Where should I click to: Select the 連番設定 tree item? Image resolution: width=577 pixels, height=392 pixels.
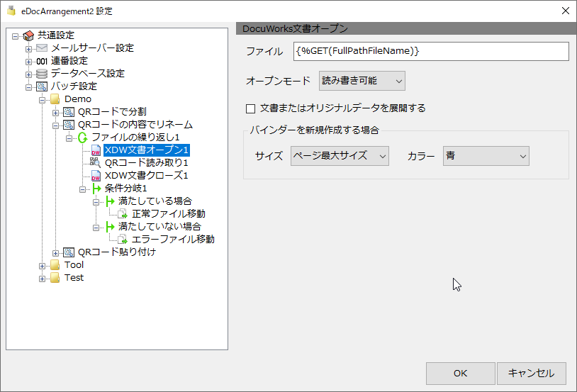coord(69,61)
